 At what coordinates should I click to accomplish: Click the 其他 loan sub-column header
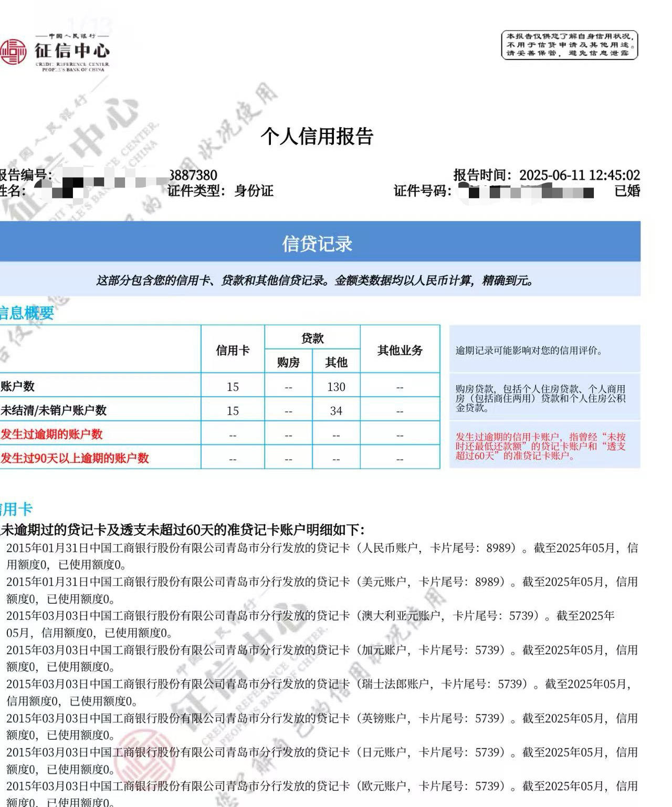(x=336, y=362)
